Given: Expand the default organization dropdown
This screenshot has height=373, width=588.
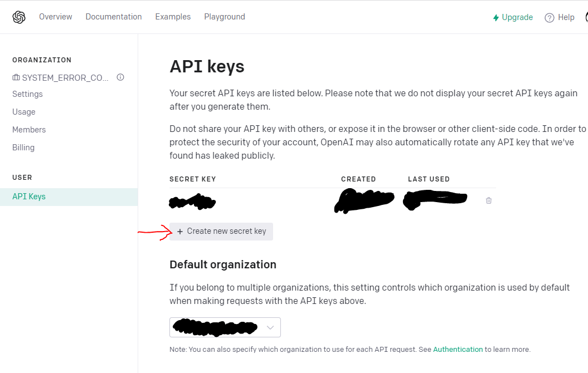Looking at the screenshot, I should [225, 327].
